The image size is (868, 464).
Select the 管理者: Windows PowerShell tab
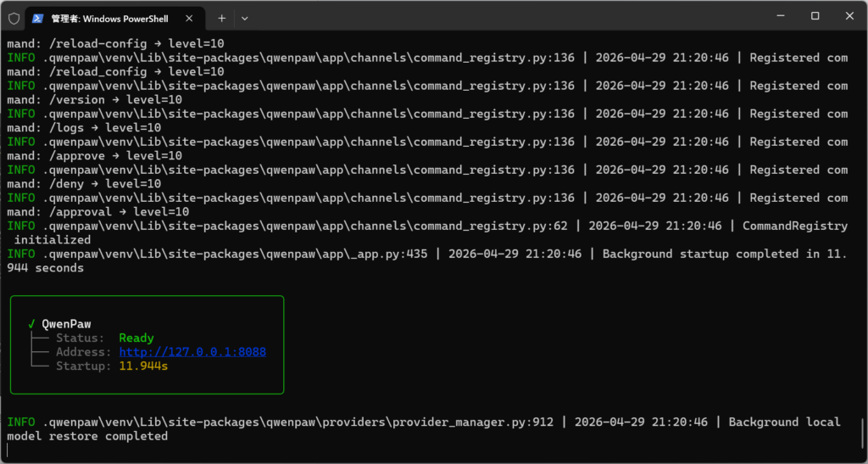[115, 19]
